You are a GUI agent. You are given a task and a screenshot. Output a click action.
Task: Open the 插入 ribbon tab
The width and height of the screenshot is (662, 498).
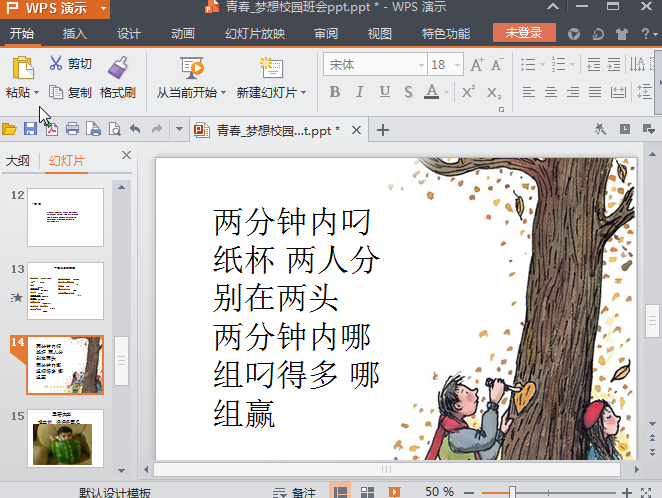point(75,33)
